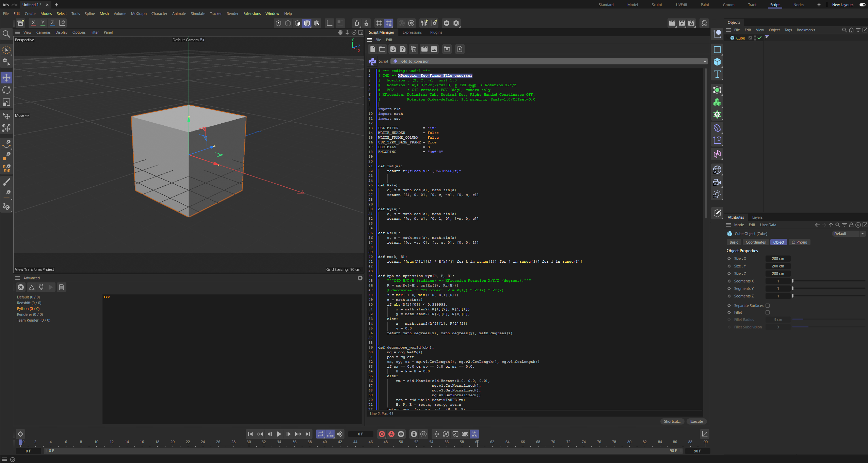Open the Attributes manager hamburger menu
Screen dimensions: 868x463
pyautogui.click(x=728, y=225)
